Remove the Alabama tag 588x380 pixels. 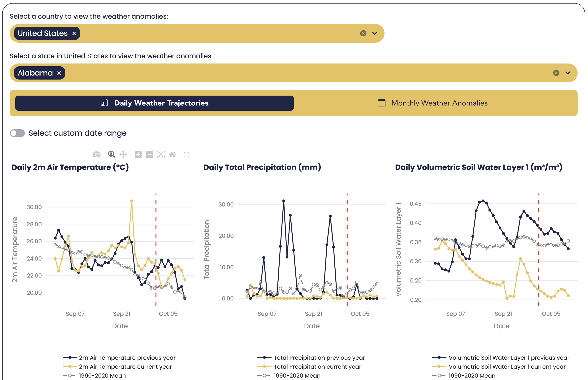pyautogui.click(x=59, y=73)
